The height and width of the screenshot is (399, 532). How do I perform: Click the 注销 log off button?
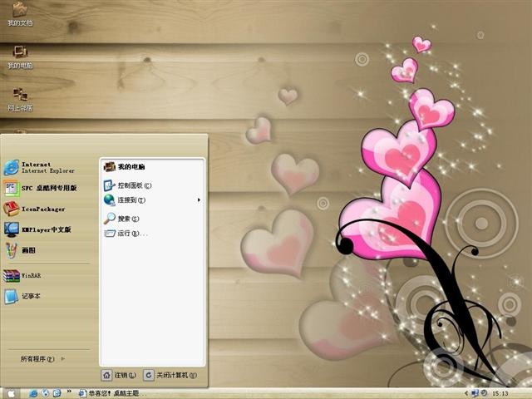pyautogui.click(x=119, y=375)
